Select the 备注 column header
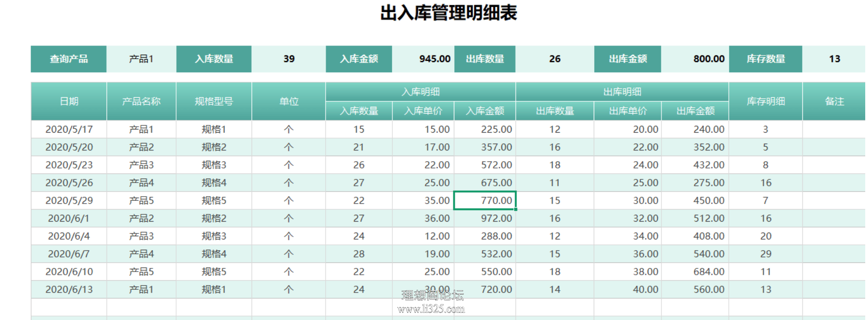The height and width of the screenshot is (320, 868). (x=834, y=101)
